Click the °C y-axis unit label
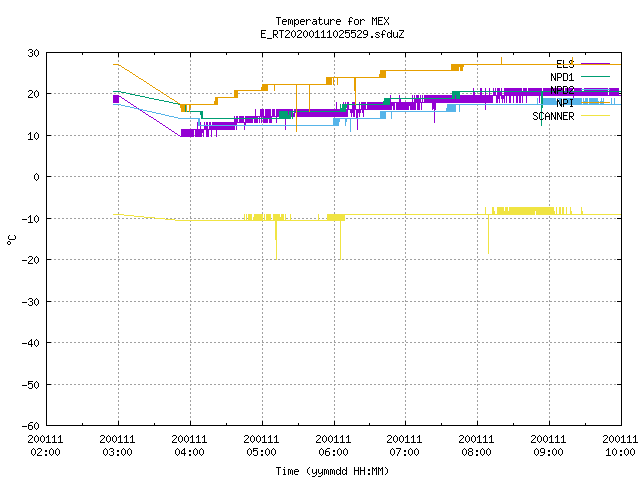Image resolution: width=640 pixels, height=480 pixels. click(x=12, y=239)
